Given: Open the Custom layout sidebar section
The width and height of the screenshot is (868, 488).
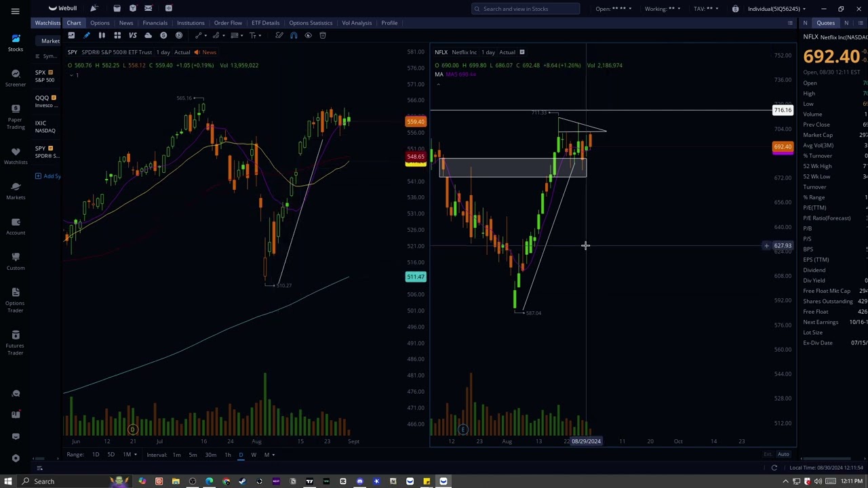Looking at the screenshot, I should click(15, 261).
